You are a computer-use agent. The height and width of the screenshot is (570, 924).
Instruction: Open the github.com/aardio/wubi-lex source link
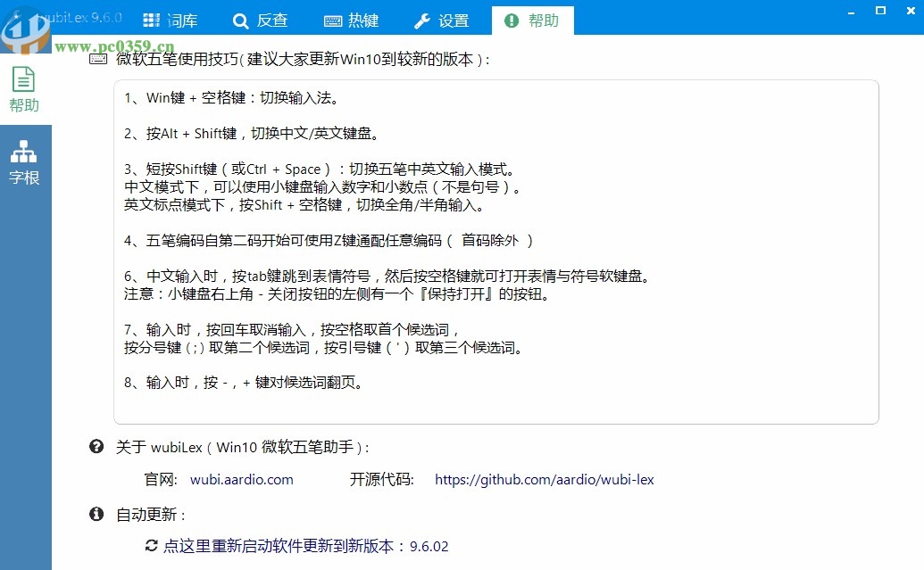545,479
